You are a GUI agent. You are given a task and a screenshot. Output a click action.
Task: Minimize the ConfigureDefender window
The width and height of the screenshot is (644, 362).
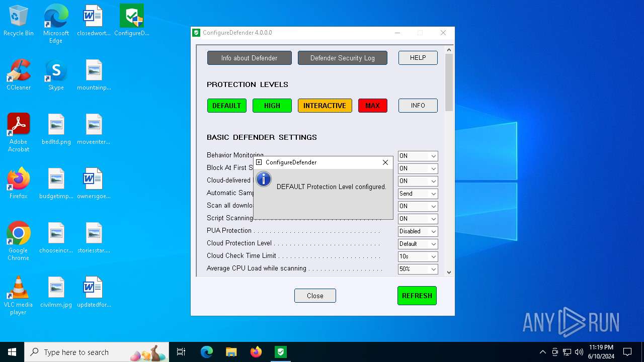[x=397, y=33]
